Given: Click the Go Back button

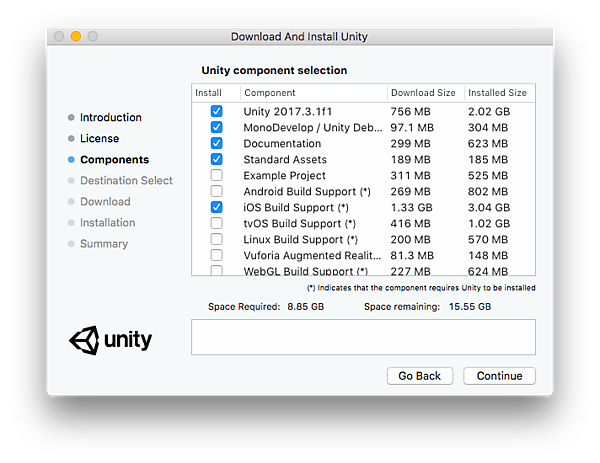Looking at the screenshot, I should click(x=420, y=376).
